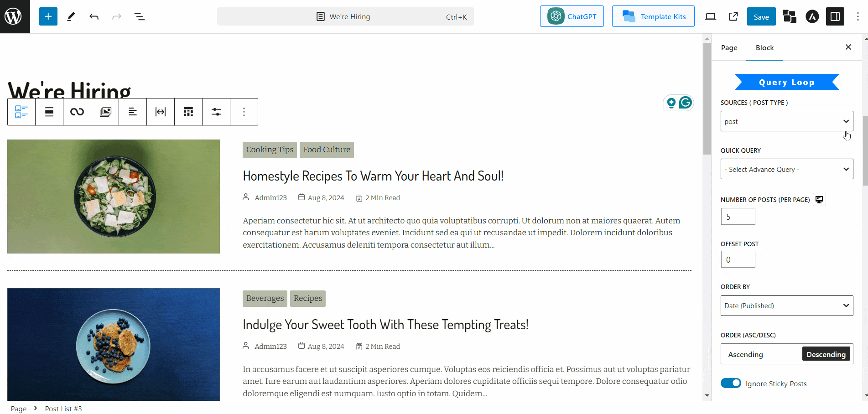
Task: Click the undo arrow icon
Action: click(94, 17)
